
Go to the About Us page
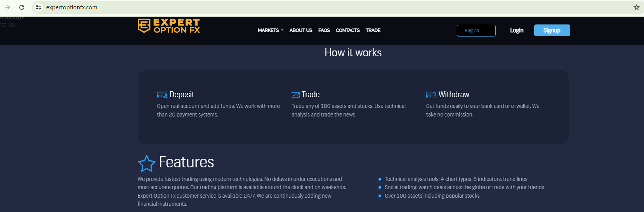click(300, 30)
